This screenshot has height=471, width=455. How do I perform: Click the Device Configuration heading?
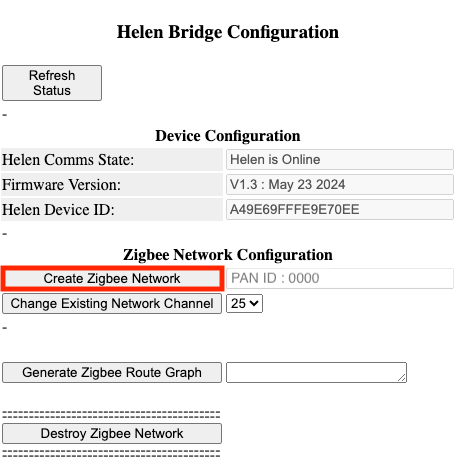(x=228, y=136)
